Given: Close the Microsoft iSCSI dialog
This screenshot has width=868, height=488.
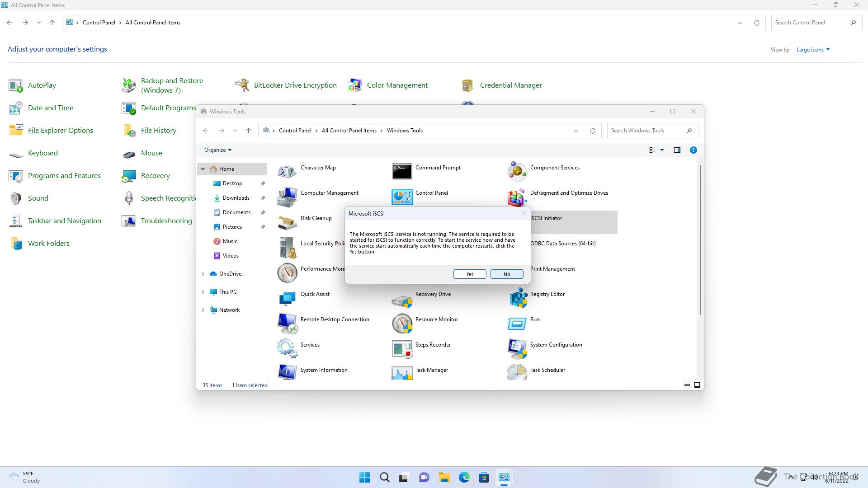Looking at the screenshot, I should 524,213.
